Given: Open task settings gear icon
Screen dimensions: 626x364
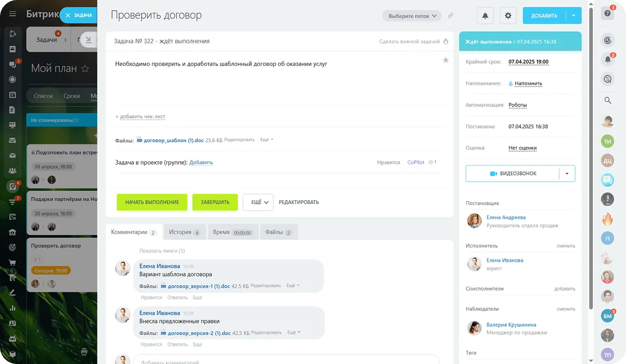Looking at the screenshot, I should [x=508, y=16].
